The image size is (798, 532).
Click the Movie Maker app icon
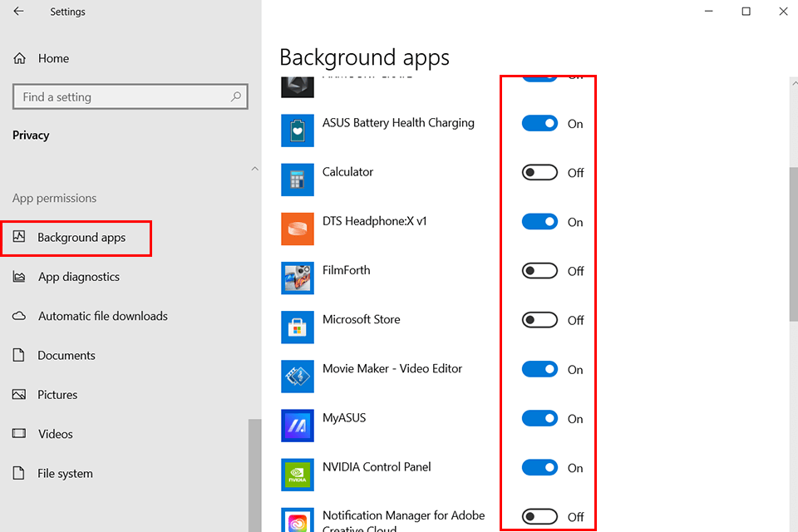pos(298,377)
